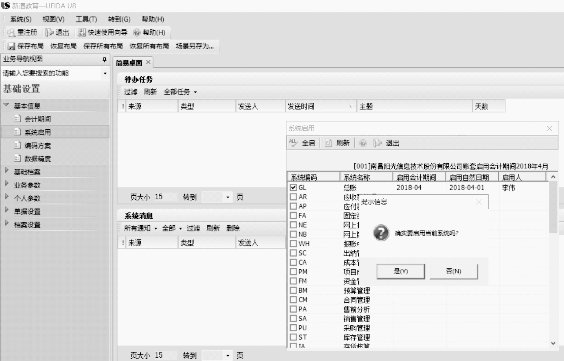Open the 工具(T) menu
The width and height of the screenshot is (564, 361).
(x=86, y=19)
